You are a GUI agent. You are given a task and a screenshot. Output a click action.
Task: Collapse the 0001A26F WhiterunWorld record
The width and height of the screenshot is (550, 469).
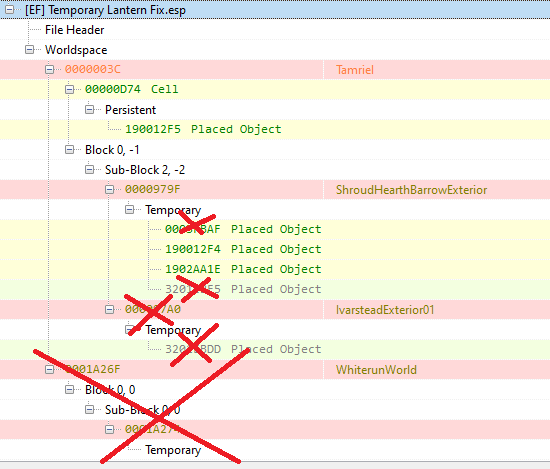49,369
